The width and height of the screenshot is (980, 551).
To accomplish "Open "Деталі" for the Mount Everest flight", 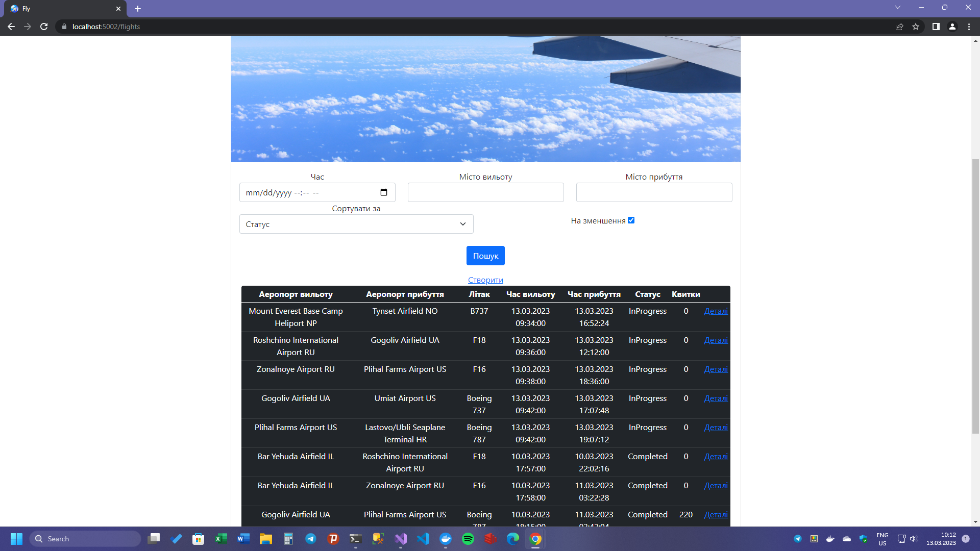I will [x=716, y=311].
